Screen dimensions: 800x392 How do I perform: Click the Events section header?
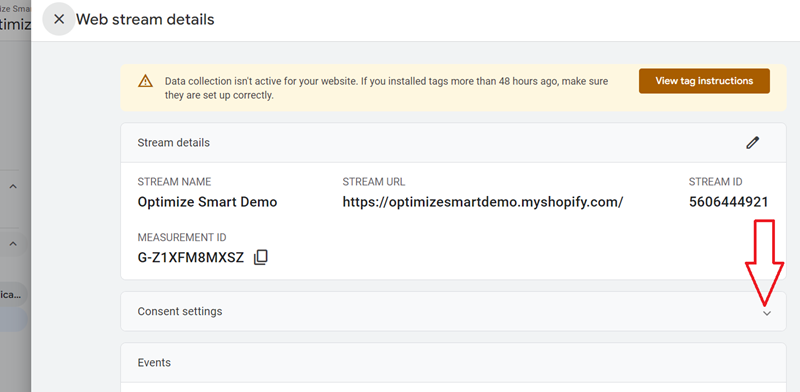(x=453, y=362)
